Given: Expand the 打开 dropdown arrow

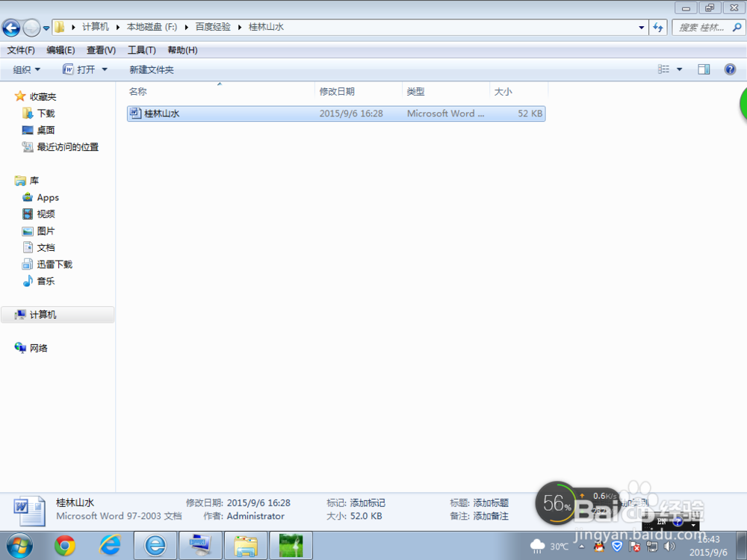Looking at the screenshot, I should click(x=105, y=69).
